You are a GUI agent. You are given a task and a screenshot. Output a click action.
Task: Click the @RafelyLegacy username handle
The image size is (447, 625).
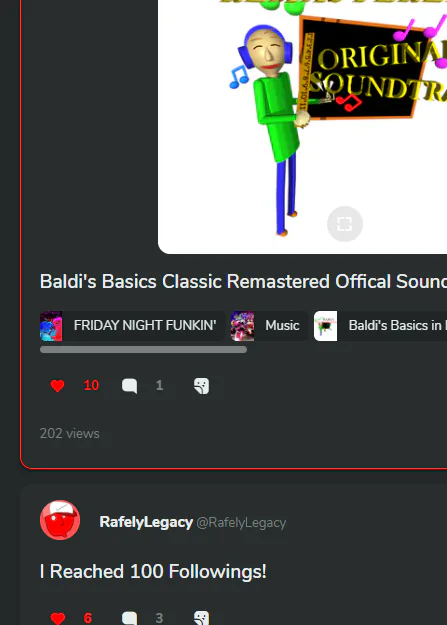241,523
